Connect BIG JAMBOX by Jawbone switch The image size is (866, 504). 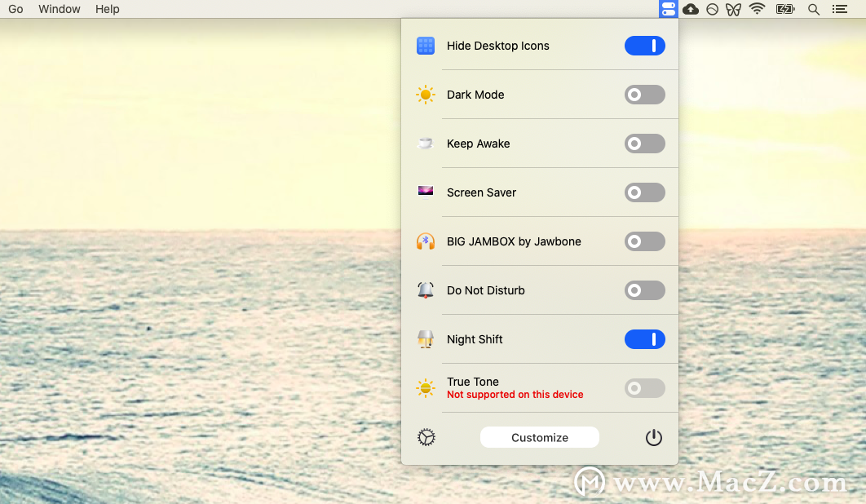(x=644, y=241)
